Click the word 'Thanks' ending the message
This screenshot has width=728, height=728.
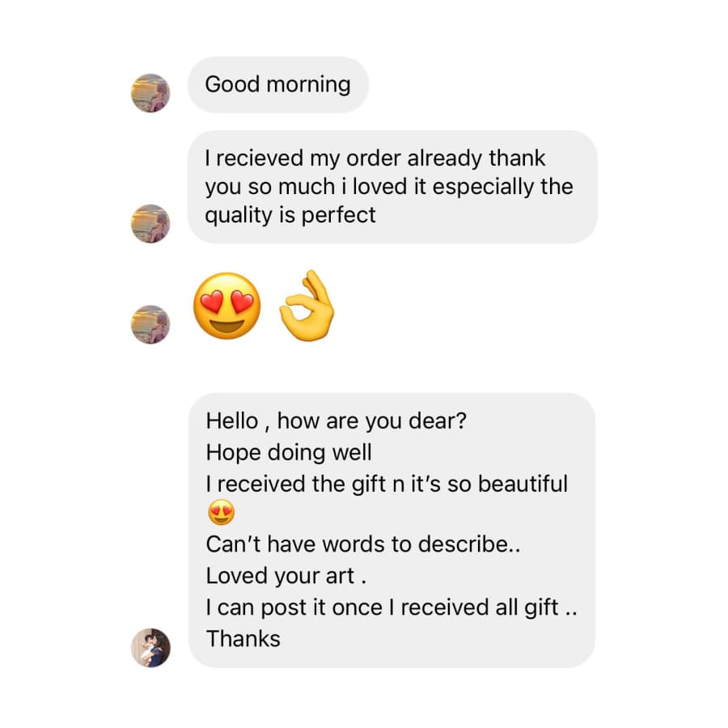pos(243,639)
